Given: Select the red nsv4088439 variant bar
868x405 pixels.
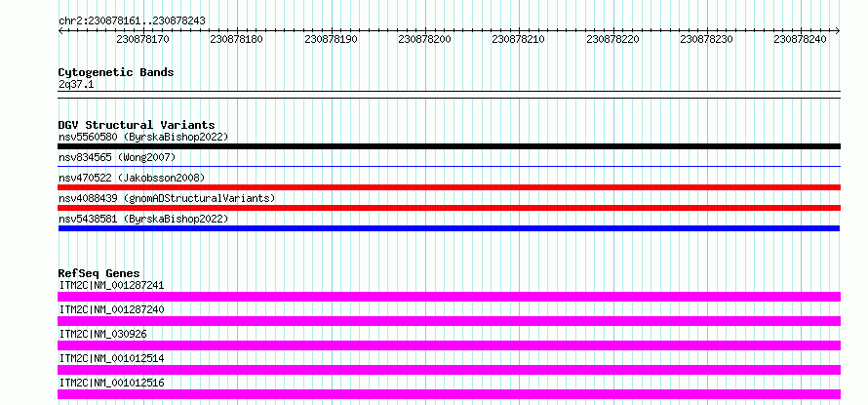Looking at the screenshot, I should [449, 208].
